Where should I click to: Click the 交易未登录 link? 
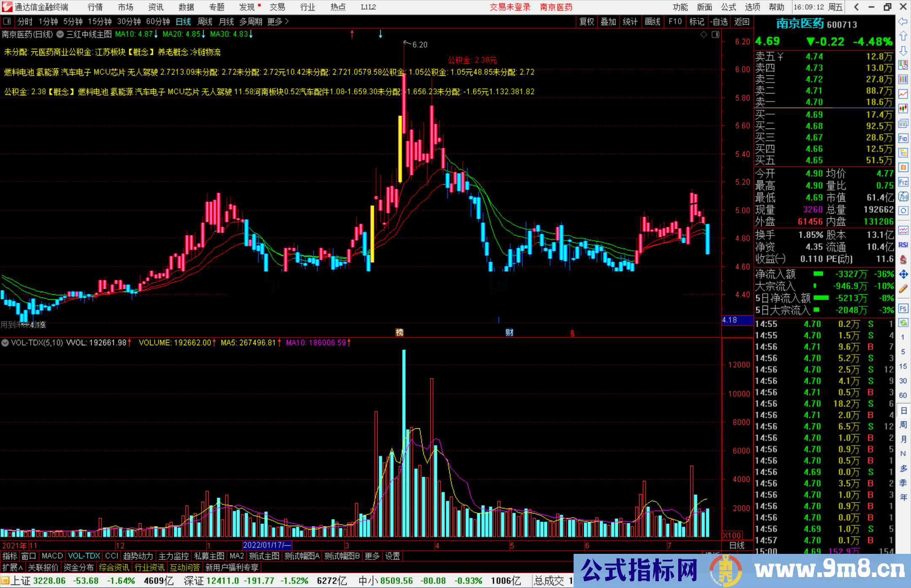509,7
